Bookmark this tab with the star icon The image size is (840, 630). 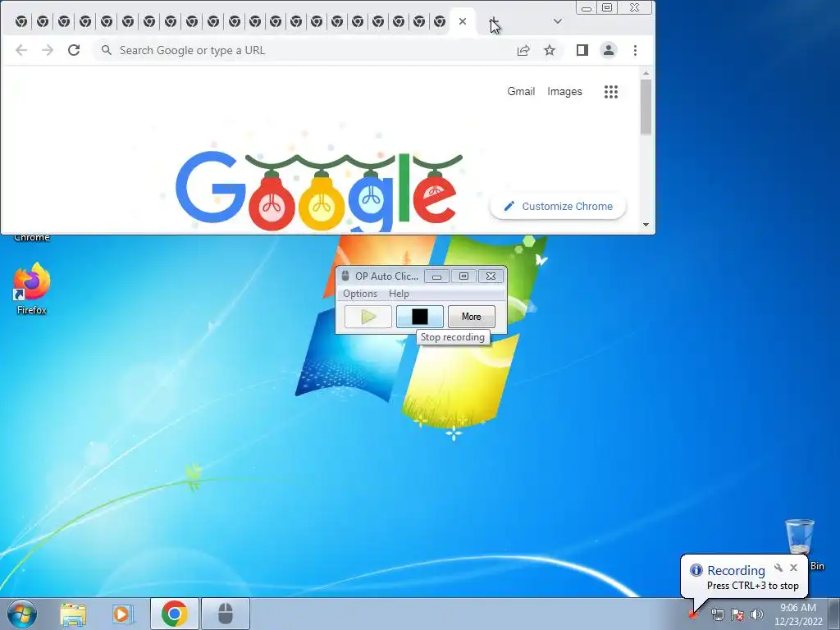(x=550, y=50)
